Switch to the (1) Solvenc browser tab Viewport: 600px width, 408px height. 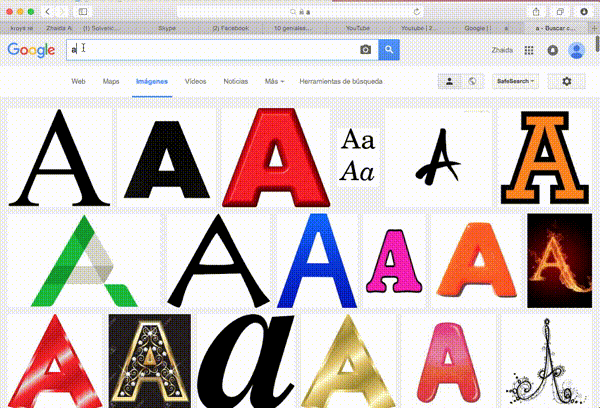coord(101,28)
